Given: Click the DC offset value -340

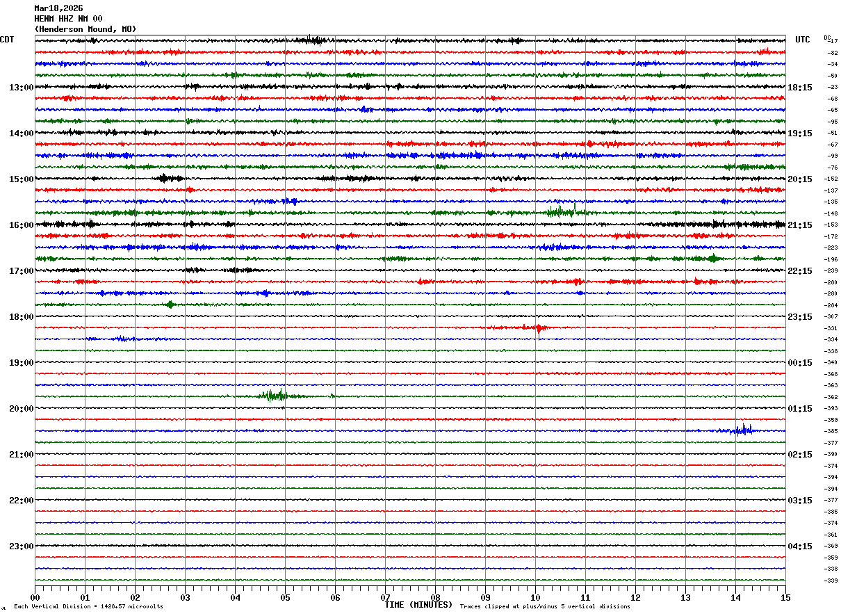Looking at the screenshot, I should pos(831,362).
